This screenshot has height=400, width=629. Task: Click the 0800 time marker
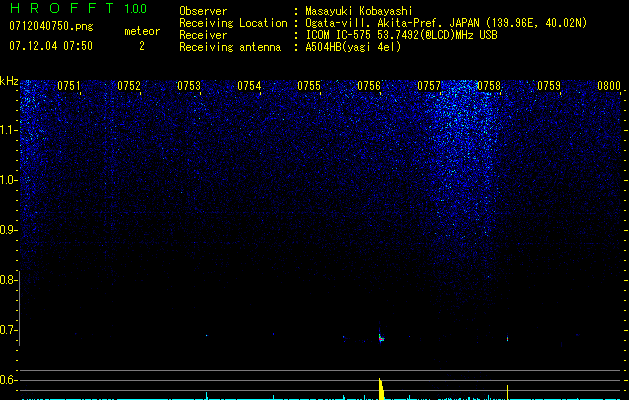(x=609, y=86)
